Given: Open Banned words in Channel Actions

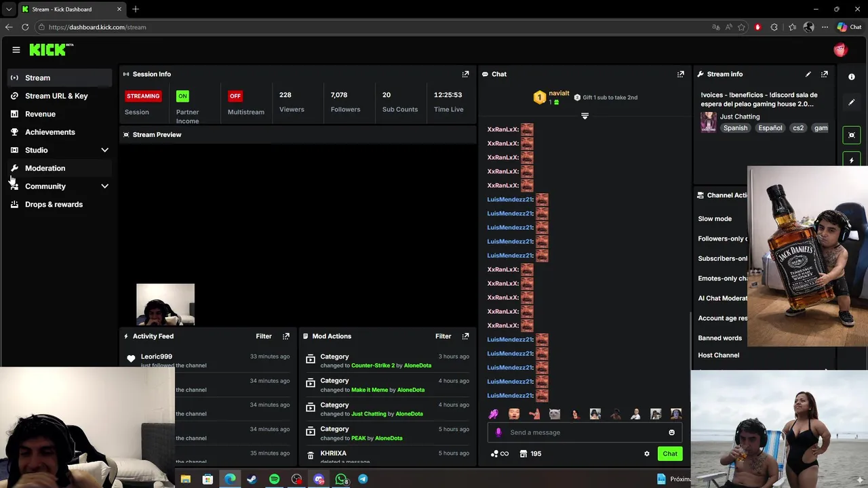Looking at the screenshot, I should point(720,338).
